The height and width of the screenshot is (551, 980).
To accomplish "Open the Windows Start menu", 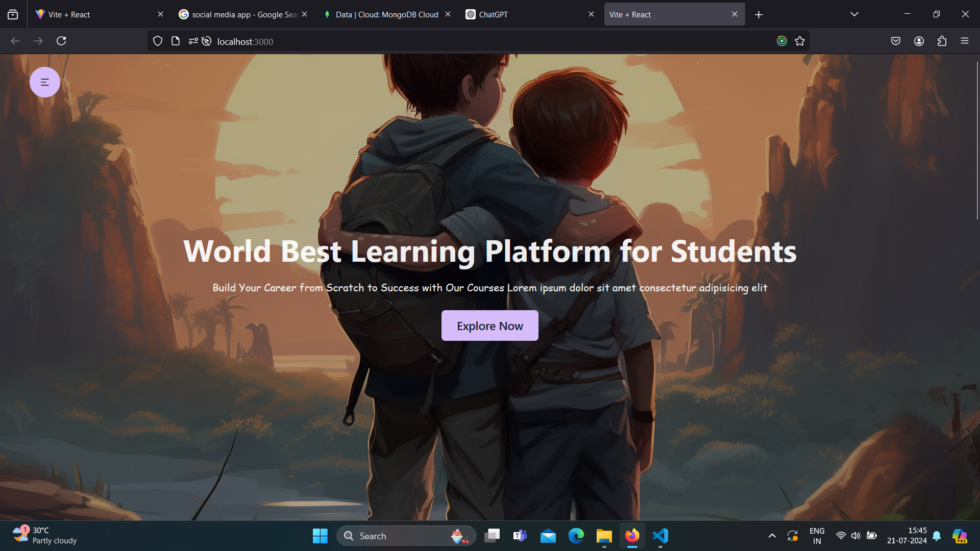I will [x=320, y=536].
